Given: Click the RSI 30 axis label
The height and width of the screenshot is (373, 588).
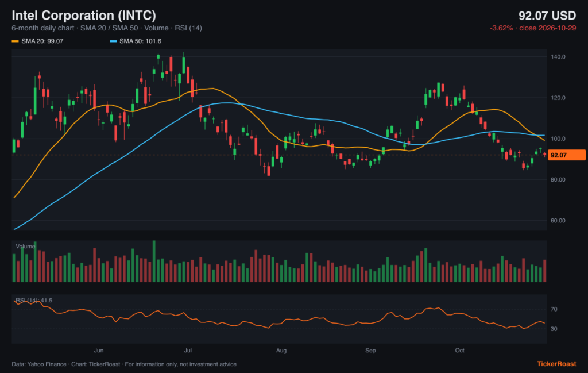Looking at the screenshot, I should 554,329.
